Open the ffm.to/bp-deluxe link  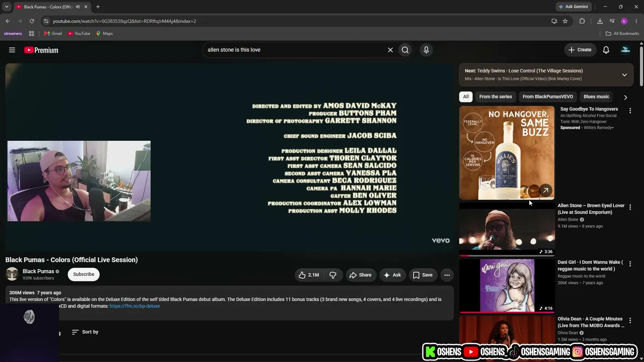[135, 306]
